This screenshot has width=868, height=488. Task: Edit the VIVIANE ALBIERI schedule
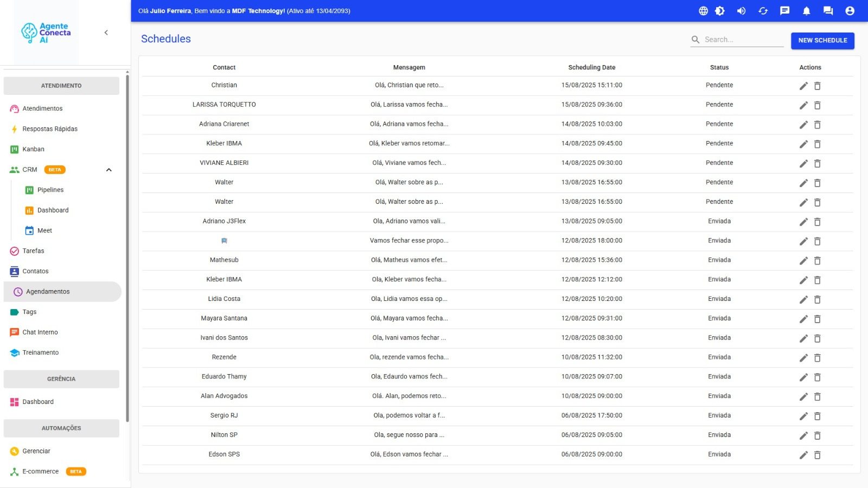click(x=803, y=163)
